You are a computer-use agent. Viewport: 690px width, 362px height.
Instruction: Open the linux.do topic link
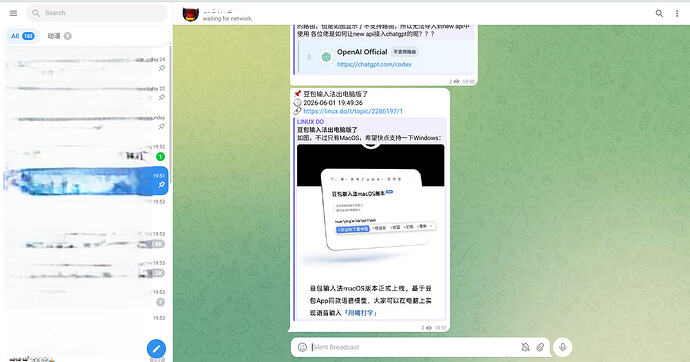click(x=353, y=111)
